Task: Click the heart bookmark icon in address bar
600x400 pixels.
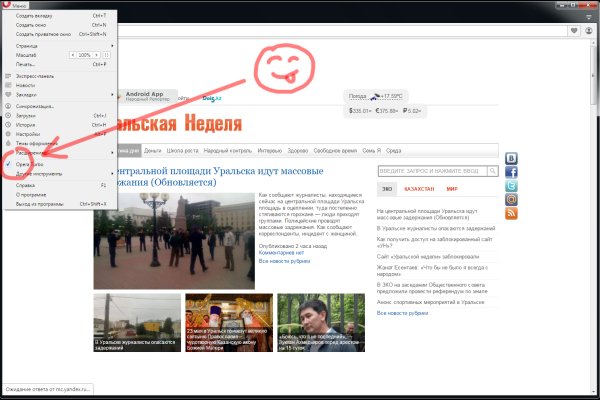Action: tap(574, 30)
